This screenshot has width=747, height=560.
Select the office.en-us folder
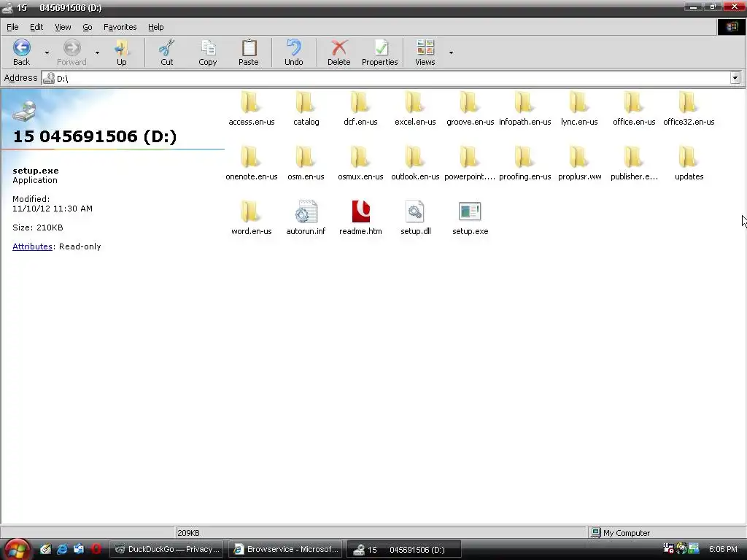click(634, 109)
